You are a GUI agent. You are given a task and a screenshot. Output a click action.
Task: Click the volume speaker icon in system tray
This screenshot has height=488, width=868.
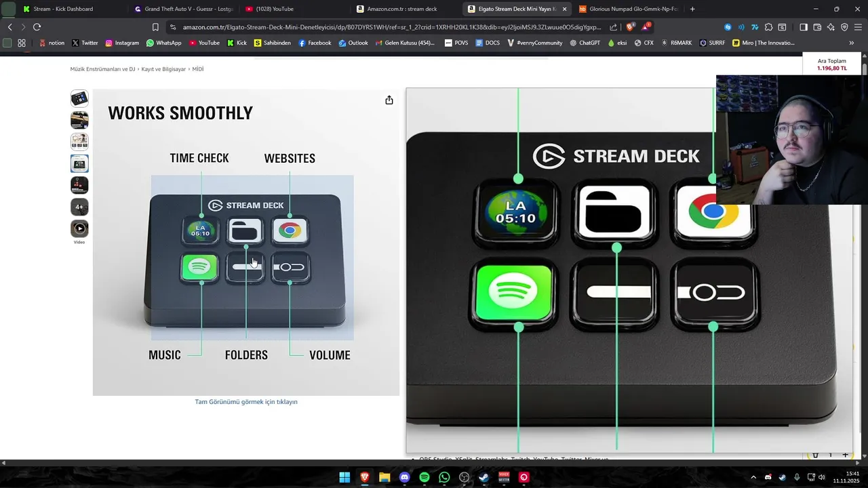point(822,477)
